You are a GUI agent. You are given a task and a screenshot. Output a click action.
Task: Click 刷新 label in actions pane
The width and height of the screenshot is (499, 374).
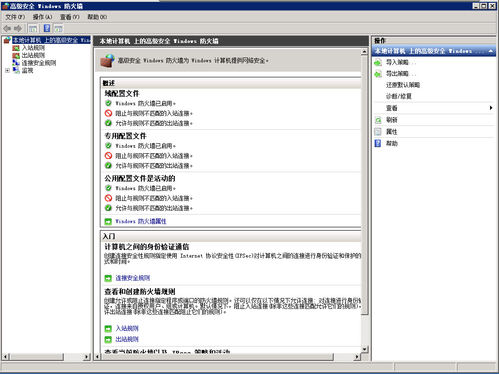(392, 120)
